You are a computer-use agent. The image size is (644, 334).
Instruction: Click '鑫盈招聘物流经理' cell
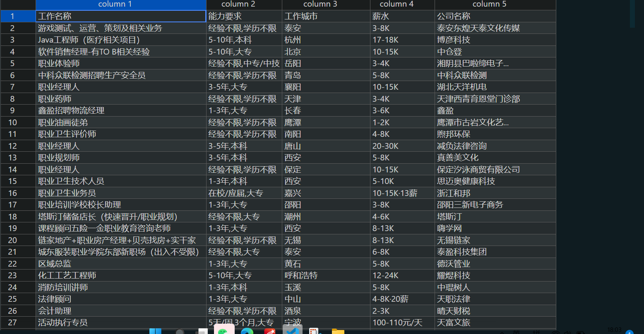pos(121,110)
